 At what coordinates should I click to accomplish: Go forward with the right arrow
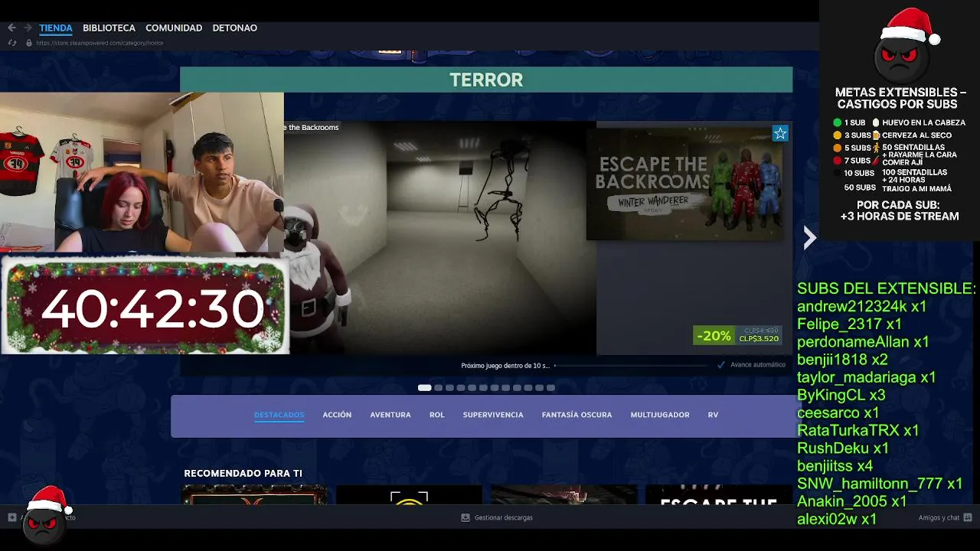[x=28, y=28]
